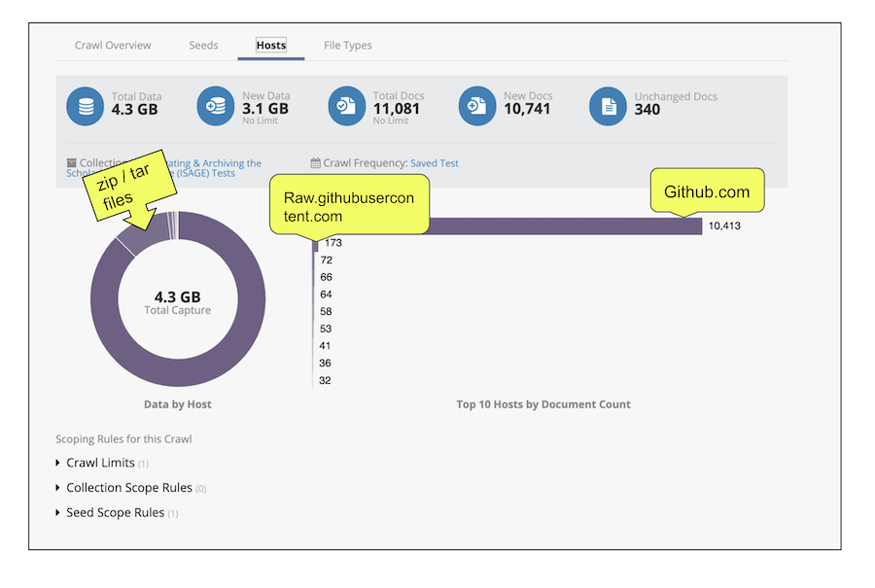
Task: Open the Saved Test crawl frequency link
Action: [434, 163]
